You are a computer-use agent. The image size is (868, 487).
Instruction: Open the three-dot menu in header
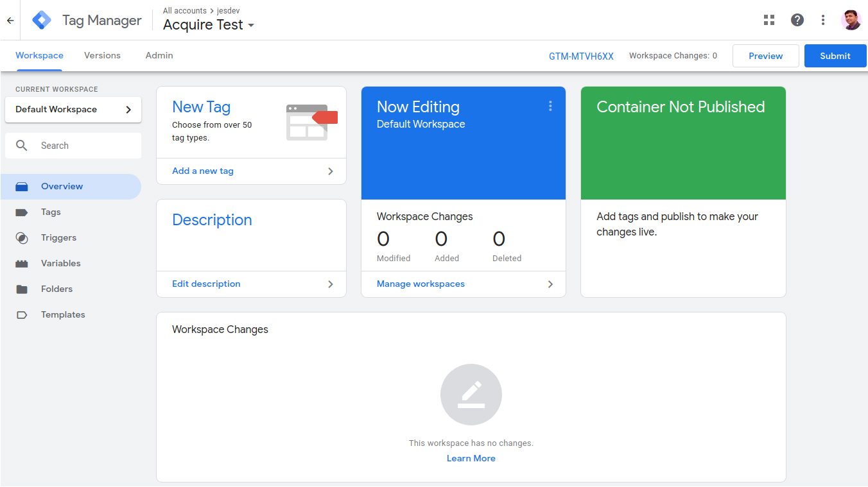point(823,20)
